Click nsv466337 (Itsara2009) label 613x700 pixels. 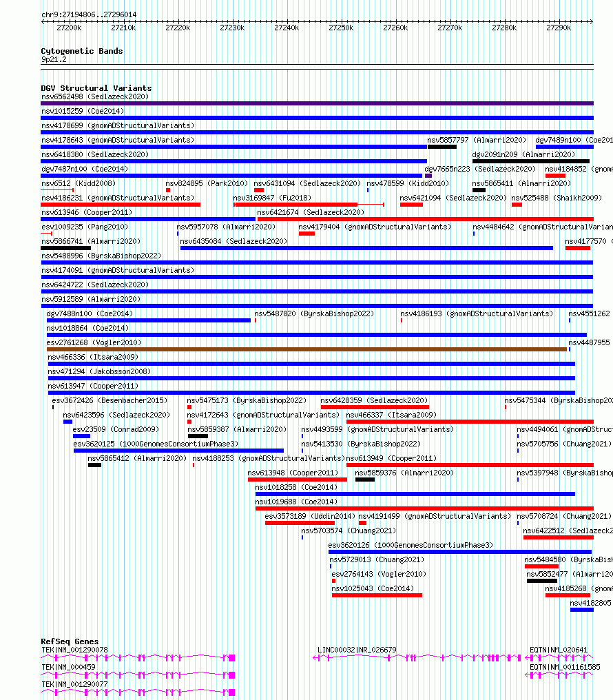(x=392, y=415)
